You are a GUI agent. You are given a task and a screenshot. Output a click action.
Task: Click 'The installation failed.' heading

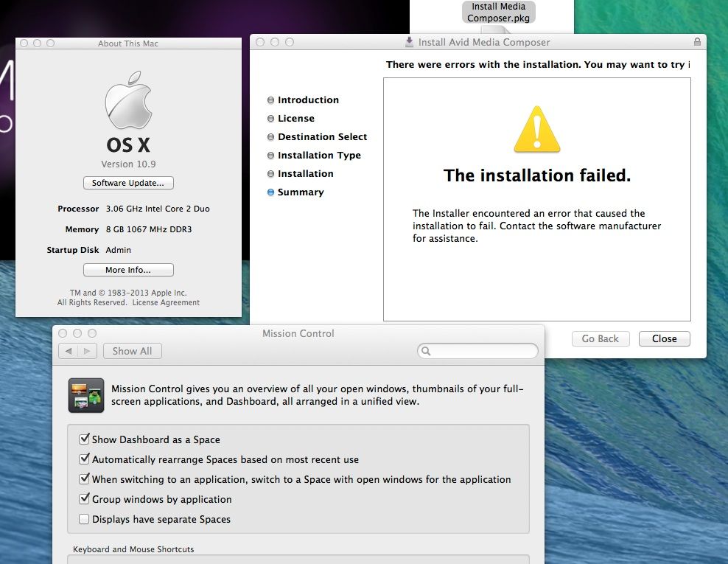coord(537,175)
